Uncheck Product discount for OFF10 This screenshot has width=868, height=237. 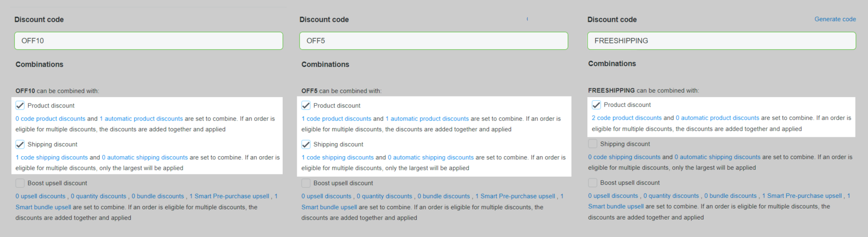[20, 105]
